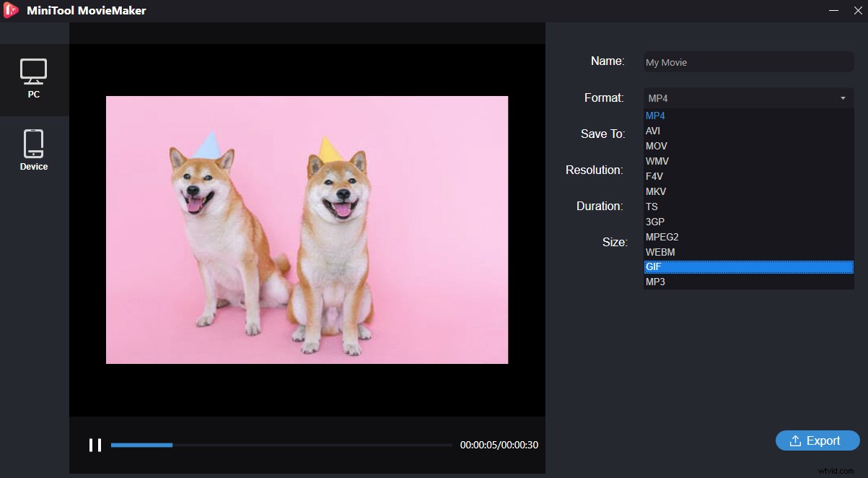This screenshot has width=868, height=478.
Task: Click the Name field containing My Movie
Action: (748, 62)
